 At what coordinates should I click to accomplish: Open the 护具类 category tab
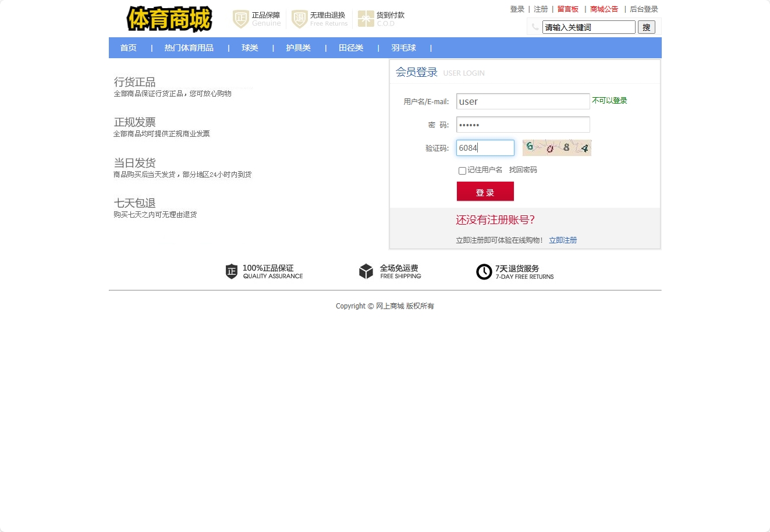coord(298,48)
